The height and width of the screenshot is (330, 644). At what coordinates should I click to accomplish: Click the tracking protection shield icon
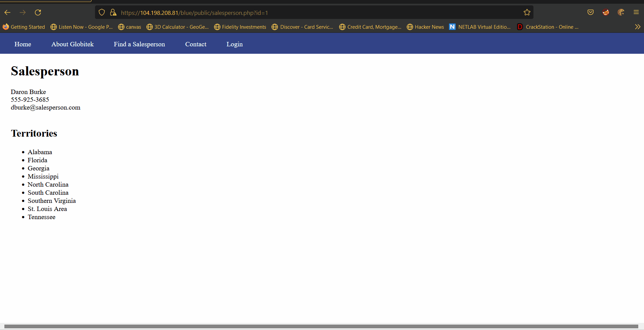coord(102,12)
